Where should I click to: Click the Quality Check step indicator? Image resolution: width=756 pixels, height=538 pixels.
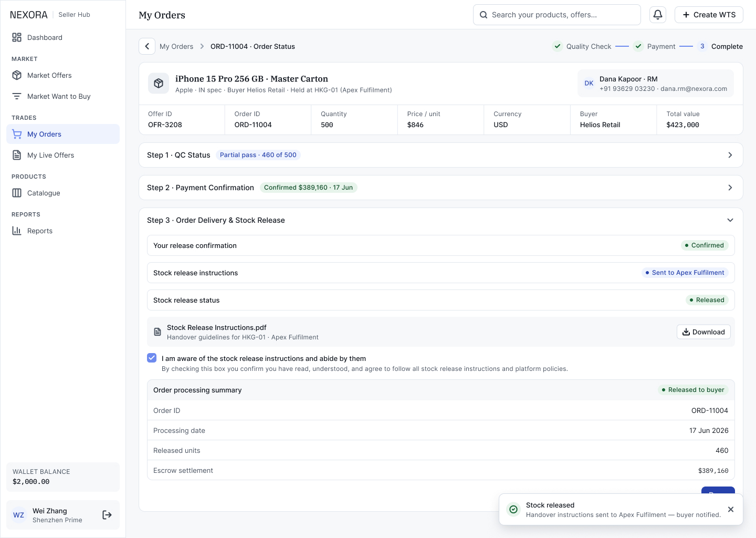point(582,46)
